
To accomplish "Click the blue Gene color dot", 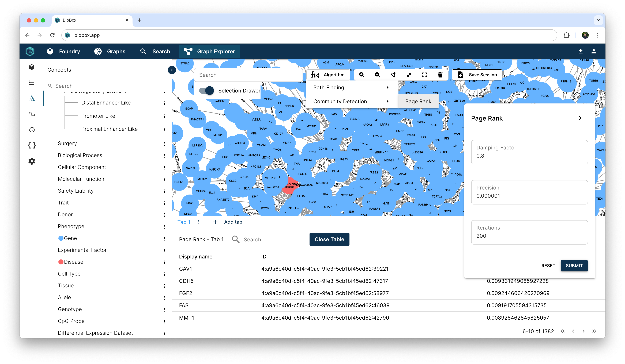I will [x=61, y=238].
